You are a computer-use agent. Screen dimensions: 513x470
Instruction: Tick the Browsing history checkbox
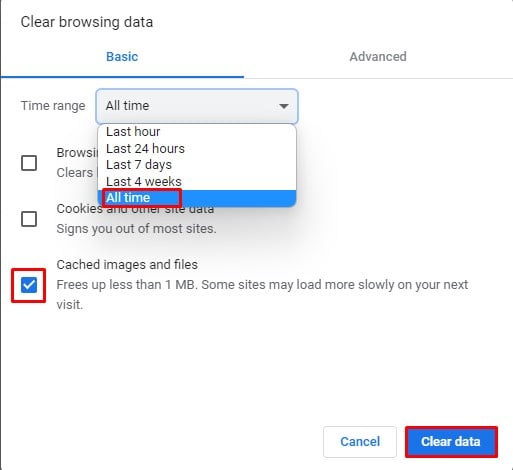(x=29, y=163)
